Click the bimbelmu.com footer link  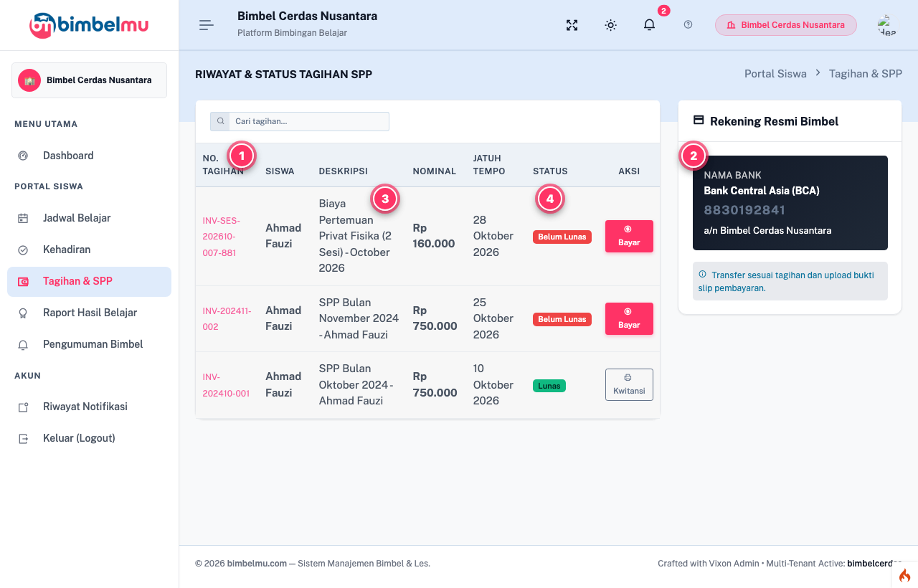pos(257,564)
